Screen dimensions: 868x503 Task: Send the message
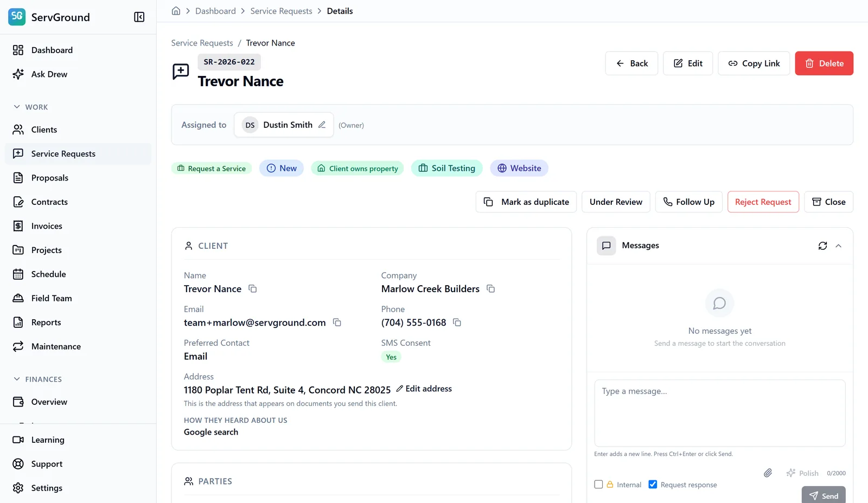click(x=824, y=495)
